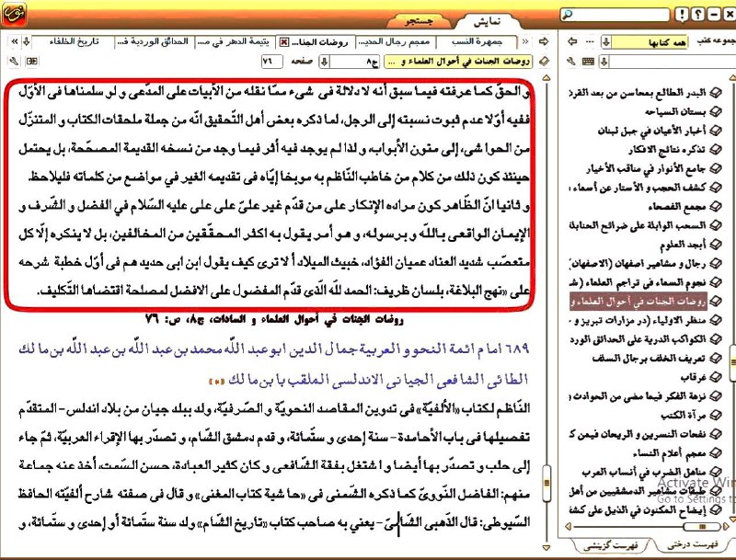Click the eraser icon beside the book title box
This screenshot has width=736, height=560.
pyautogui.click(x=544, y=61)
